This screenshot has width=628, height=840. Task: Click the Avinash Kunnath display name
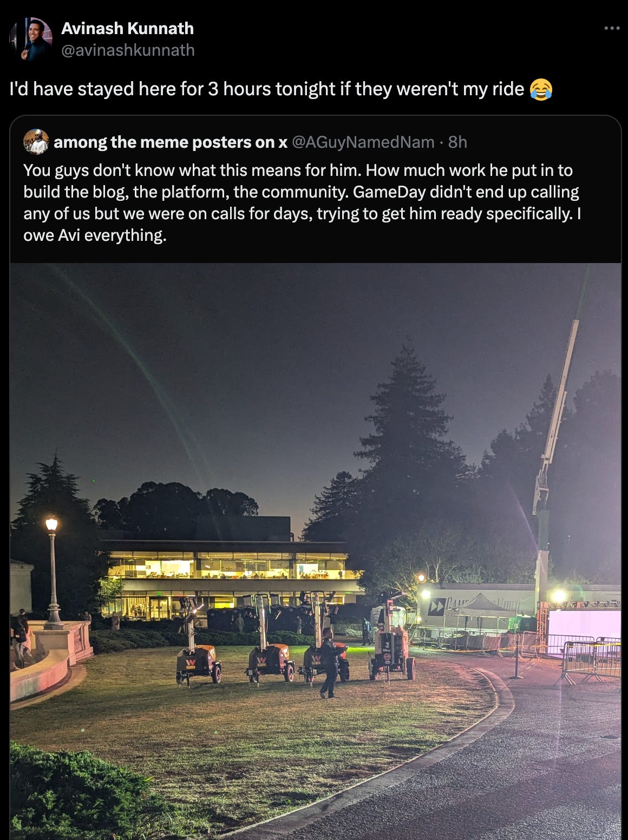[x=127, y=28]
